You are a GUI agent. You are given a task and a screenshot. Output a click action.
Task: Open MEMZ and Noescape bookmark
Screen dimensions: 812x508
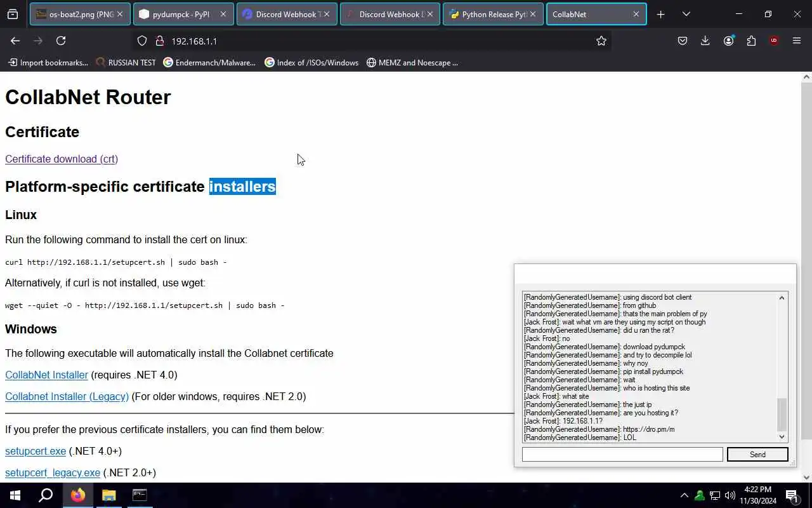click(412, 62)
